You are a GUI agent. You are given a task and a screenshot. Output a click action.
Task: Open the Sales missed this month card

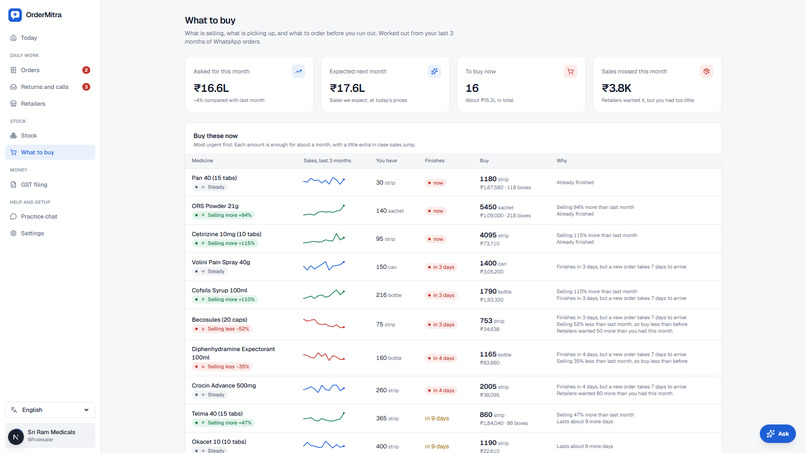(x=657, y=84)
